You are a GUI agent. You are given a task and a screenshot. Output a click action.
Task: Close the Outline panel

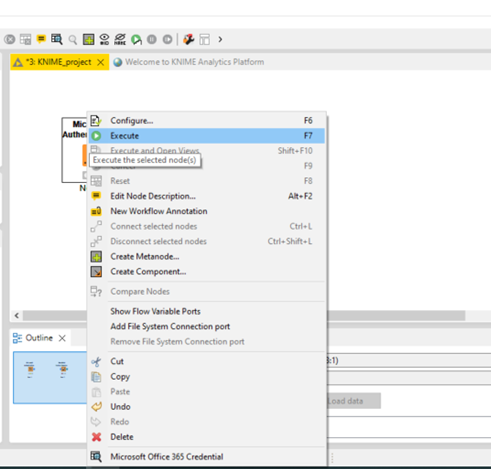coord(62,338)
